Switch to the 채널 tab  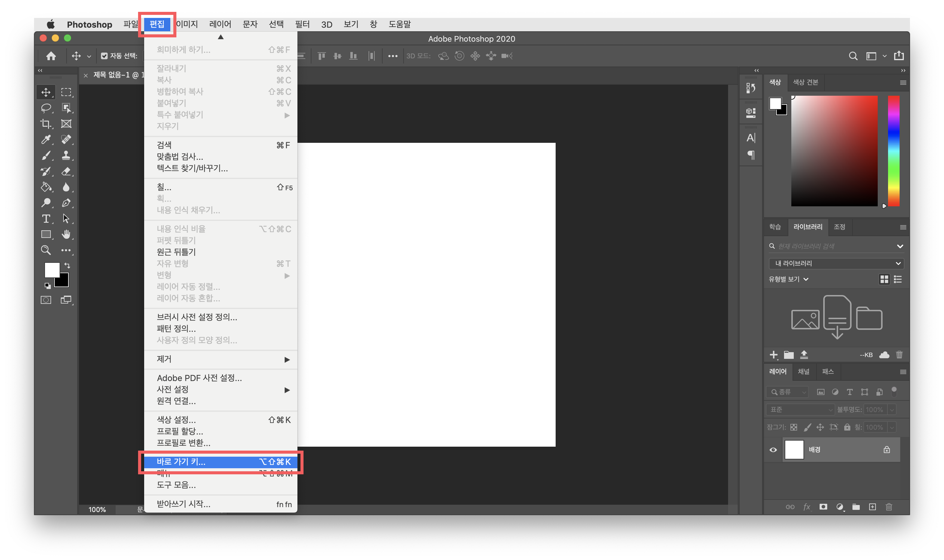point(803,372)
